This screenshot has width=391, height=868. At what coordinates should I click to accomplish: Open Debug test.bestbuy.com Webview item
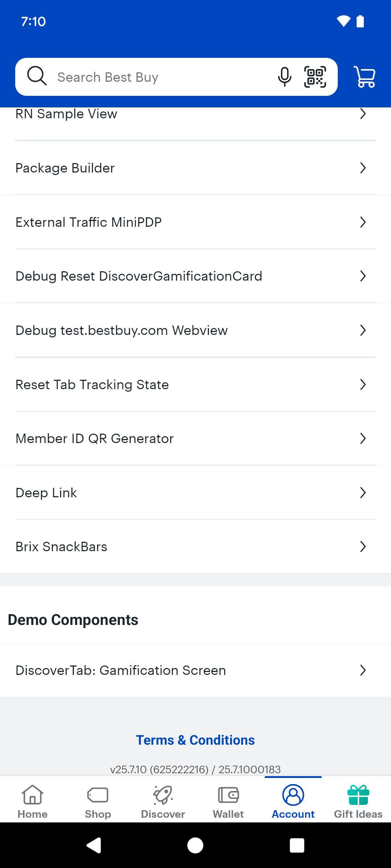pos(122,330)
